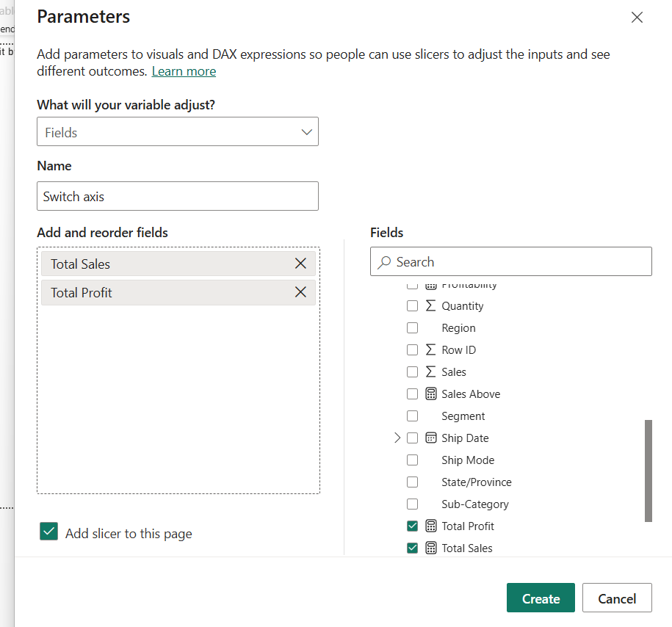Screen dimensions: 672x627
Task: Open the Learn more link
Action: (184, 71)
